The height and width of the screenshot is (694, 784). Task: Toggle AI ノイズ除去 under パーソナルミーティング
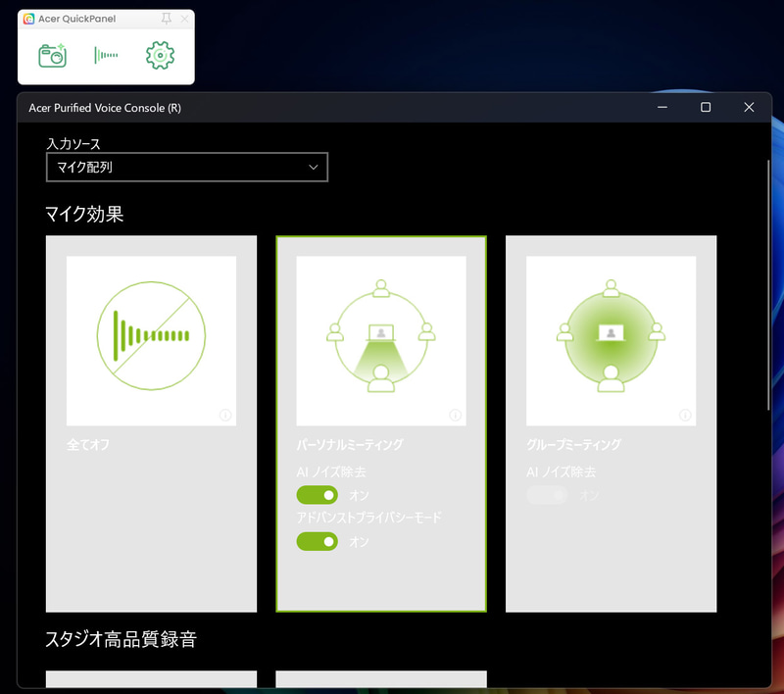click(317, 495)
